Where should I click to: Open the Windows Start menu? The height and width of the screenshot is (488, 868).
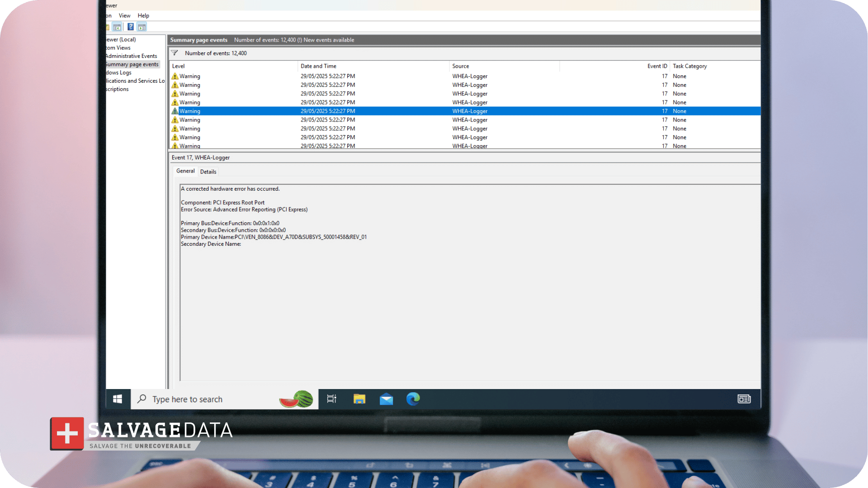[x=118, y=399]
